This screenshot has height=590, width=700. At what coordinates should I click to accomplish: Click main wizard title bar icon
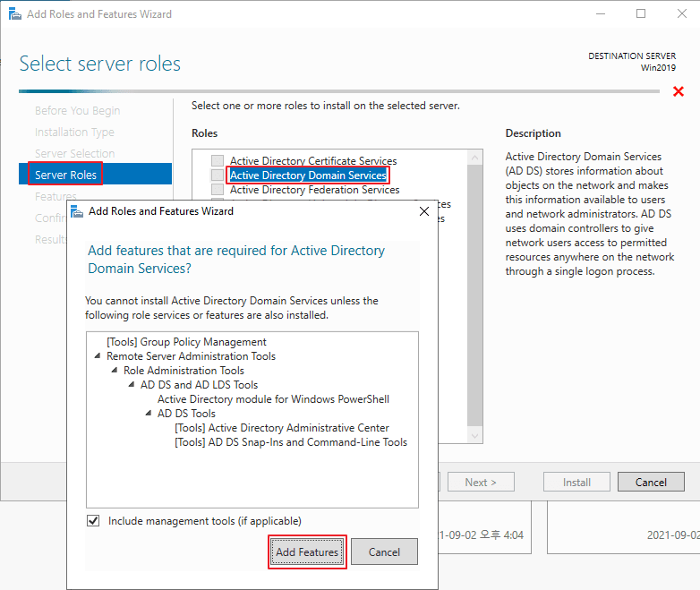click(14, 13)
